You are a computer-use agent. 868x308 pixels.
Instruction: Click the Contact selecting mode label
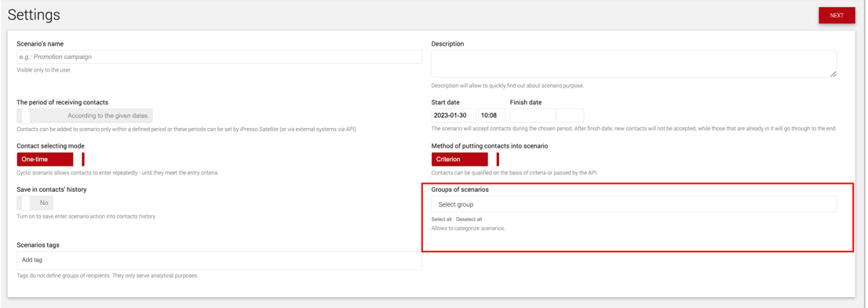pyautogui.click(x=50, y=145)
